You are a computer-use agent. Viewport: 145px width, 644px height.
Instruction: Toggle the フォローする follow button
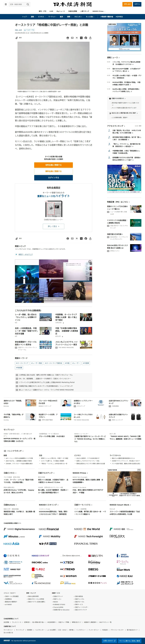[29, 30]
